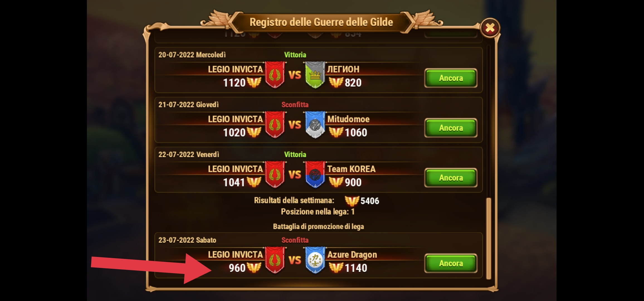Click Ancora for the Mitudomoe battle
The height and width of the screenshot is (301, 644).
(x=451, y=128)
